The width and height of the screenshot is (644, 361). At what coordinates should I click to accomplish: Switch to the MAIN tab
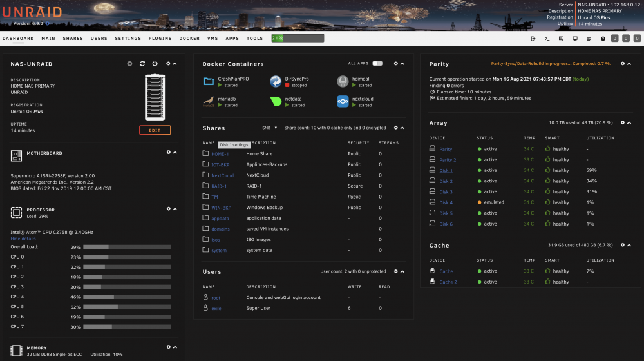coord(48,38)
